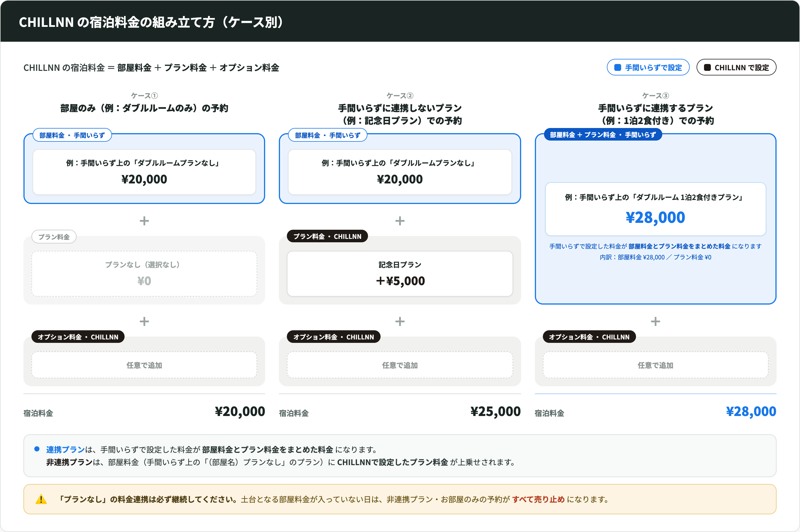Screen dimensions: 800x532
Task: Click plus sign above case 2 オプション料金 section
Action: click(x=400, y=321)
